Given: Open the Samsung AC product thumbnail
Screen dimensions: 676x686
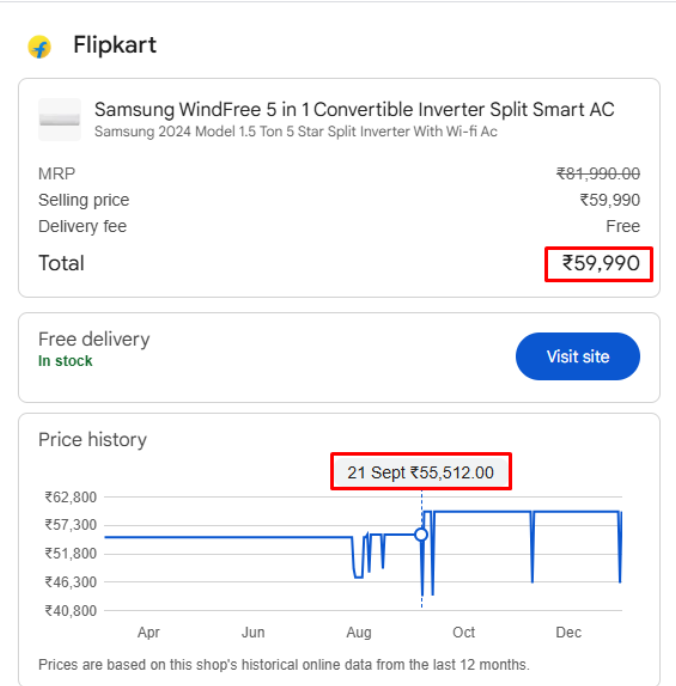Looking at the screenshot, I should coord(59,119).
